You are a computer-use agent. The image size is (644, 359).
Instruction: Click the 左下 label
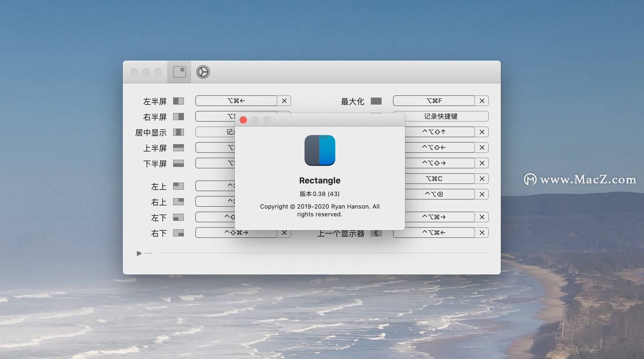[x=159, y=218]
